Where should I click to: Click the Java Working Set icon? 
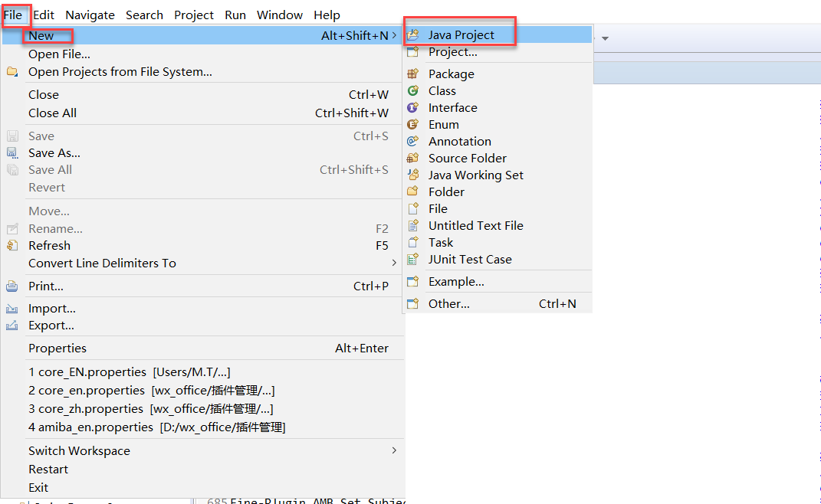pos(414,175)
